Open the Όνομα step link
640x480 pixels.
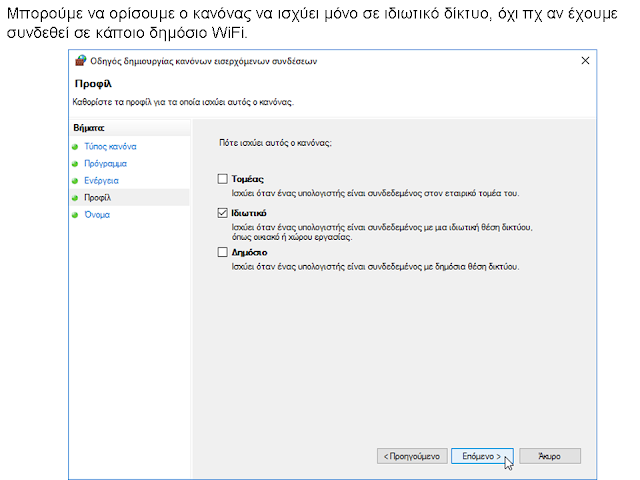97,215
